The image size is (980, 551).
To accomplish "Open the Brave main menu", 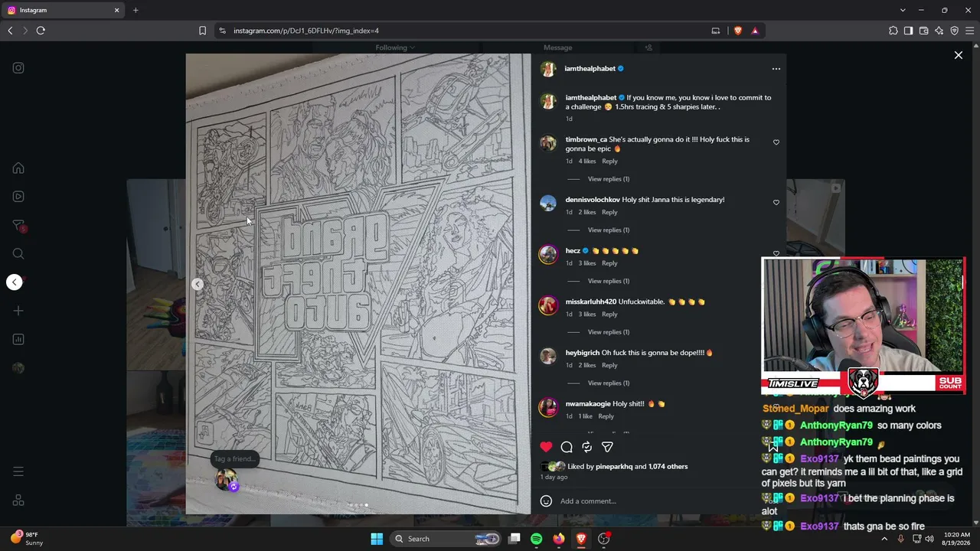I will point(970,31).
